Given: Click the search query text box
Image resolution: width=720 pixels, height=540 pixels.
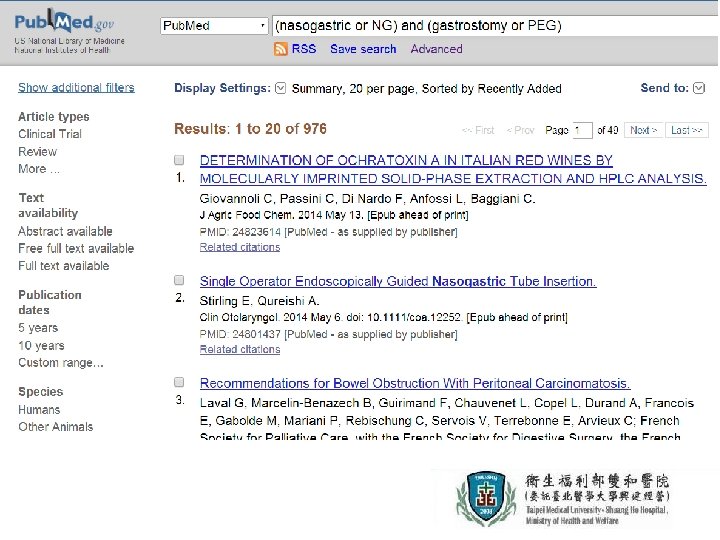Looking at the screenshot, I should [x=495, y=26].
